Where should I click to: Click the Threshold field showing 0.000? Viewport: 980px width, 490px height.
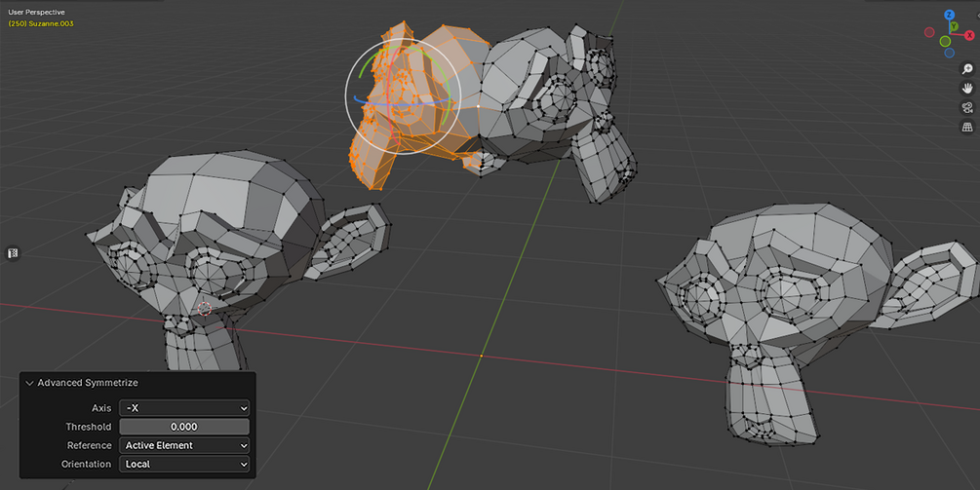pyautogui.click(x=184, y=427)
